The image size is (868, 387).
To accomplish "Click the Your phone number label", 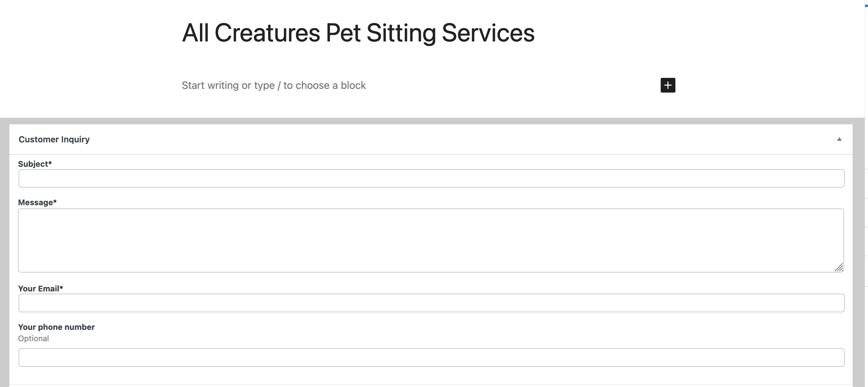I will coord(56,327).
